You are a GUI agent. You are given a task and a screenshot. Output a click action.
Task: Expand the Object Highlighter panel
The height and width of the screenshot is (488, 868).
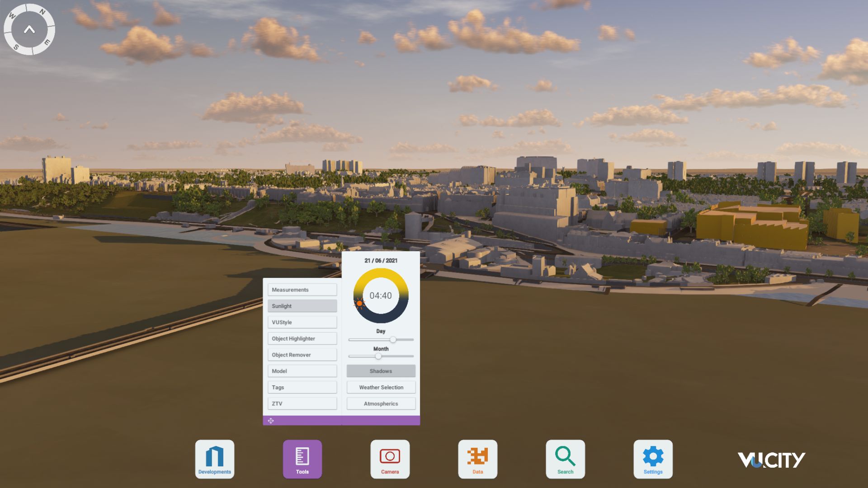pos(302,338)
